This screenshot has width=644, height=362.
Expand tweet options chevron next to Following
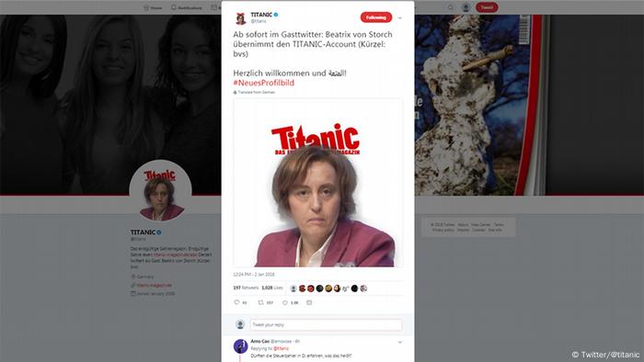[399, 18]
